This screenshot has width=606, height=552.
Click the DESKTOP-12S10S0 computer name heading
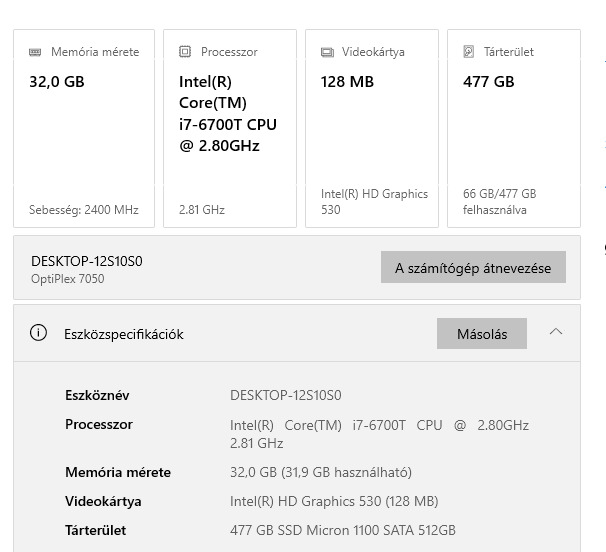87,261
